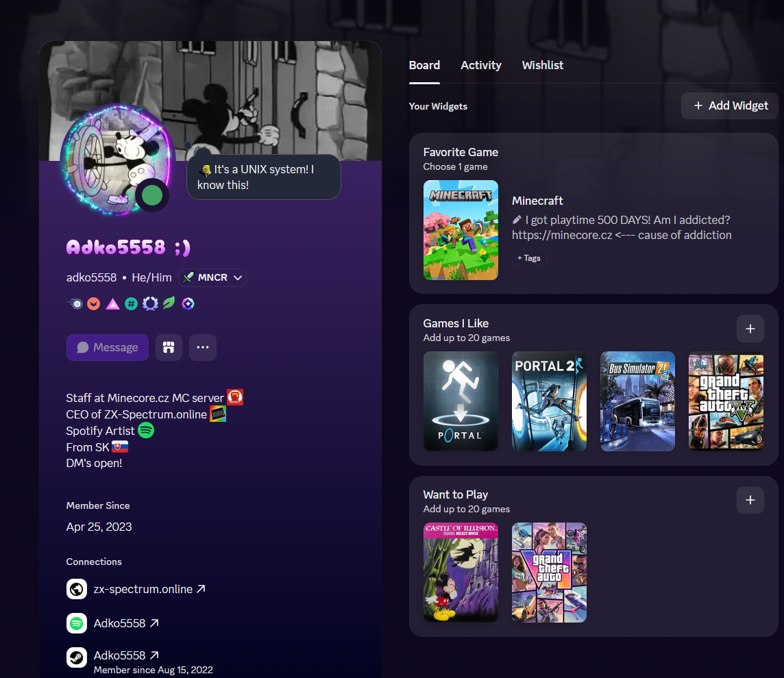The width and height of the screenshot is (784, 678).
Task: Click the Member since Aug 15, 2022 text
Action: click(153, 670)
